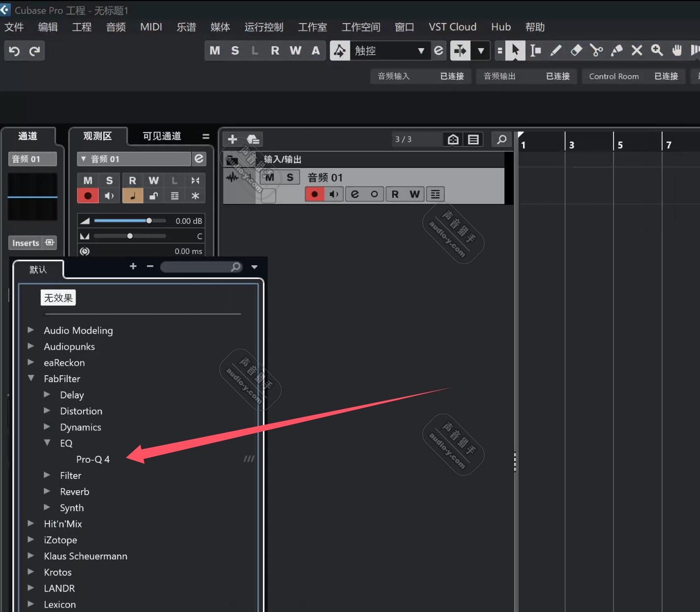This screenshot has width=700, height=612.
Task: Click the plugin search input field
Action: pos(197,267)
